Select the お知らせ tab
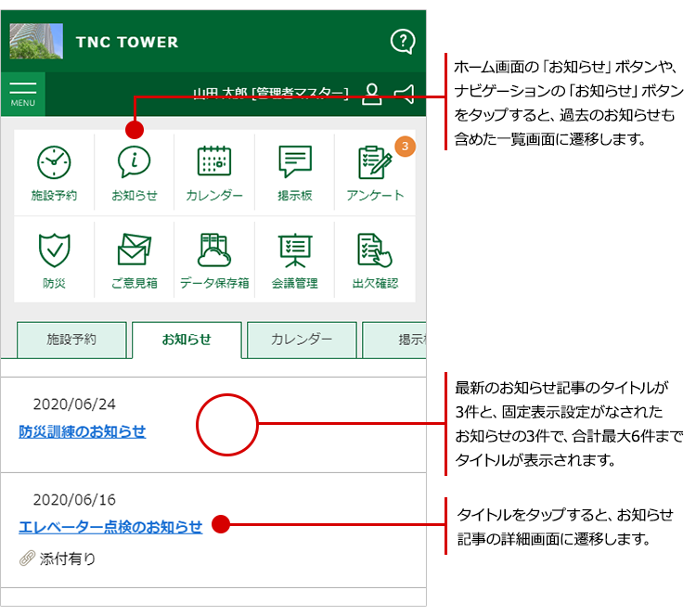The height and width of the screenshot is (616, 696). pyautogui.click(x=187, y=340)
